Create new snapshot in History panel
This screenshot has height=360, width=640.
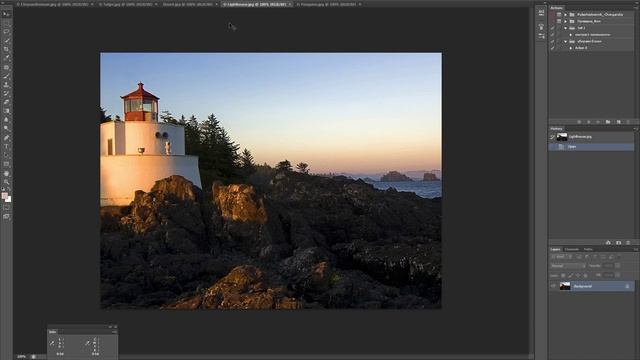[x=618, y=242]
